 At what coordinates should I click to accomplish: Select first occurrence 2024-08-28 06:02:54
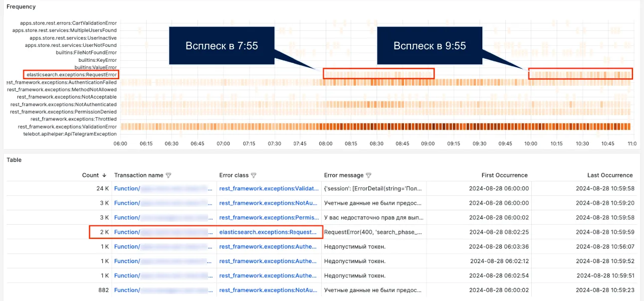499,276
